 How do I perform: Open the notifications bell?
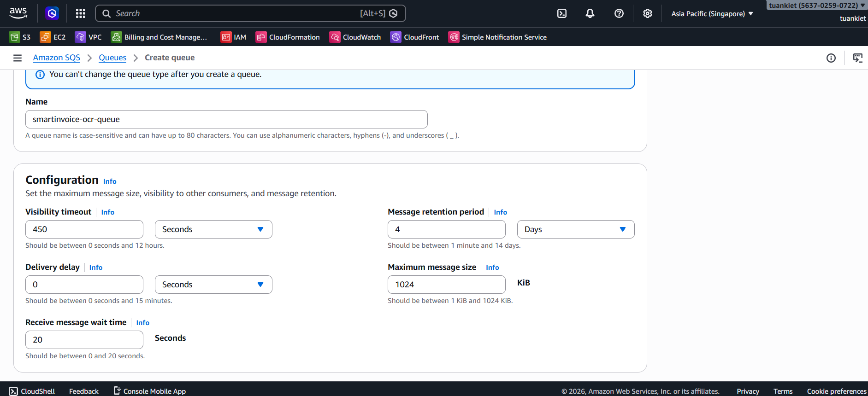590,13
